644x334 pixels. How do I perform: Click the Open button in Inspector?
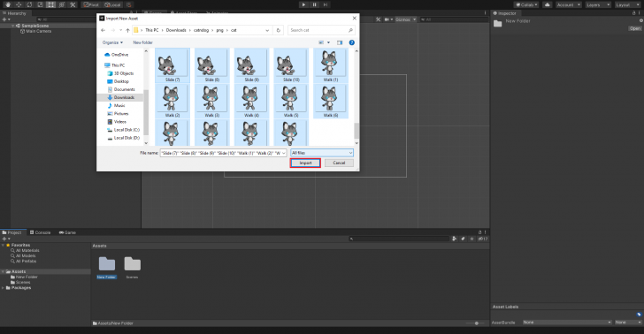pyautogui.click(x=634, y=28)
